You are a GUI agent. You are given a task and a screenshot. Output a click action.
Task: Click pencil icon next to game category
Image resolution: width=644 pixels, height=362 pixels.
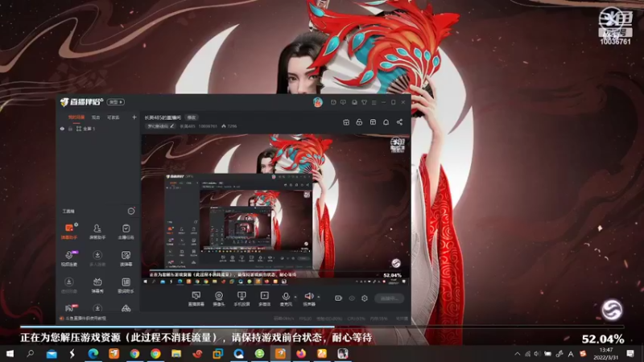171,126
